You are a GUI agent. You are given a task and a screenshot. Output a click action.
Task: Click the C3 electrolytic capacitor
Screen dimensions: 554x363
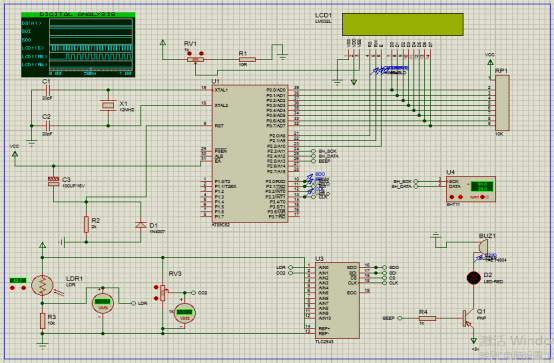(x=53, y=181)
